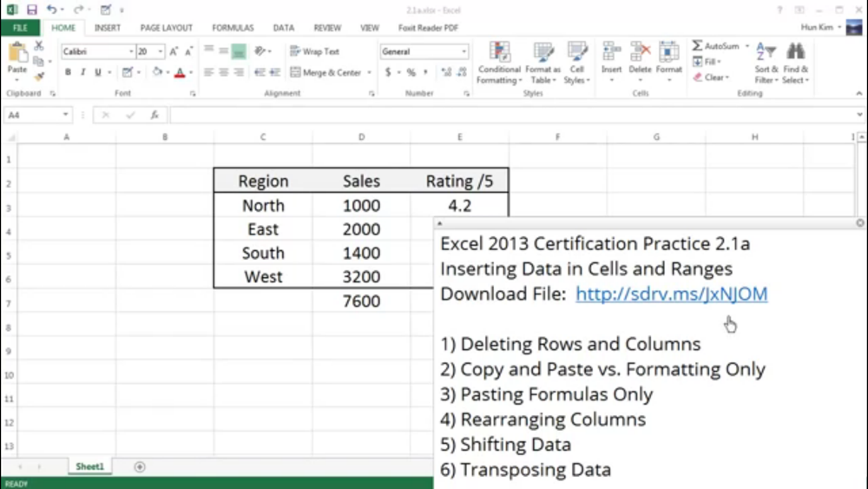Toggle Bold formatting

(68, 73)
